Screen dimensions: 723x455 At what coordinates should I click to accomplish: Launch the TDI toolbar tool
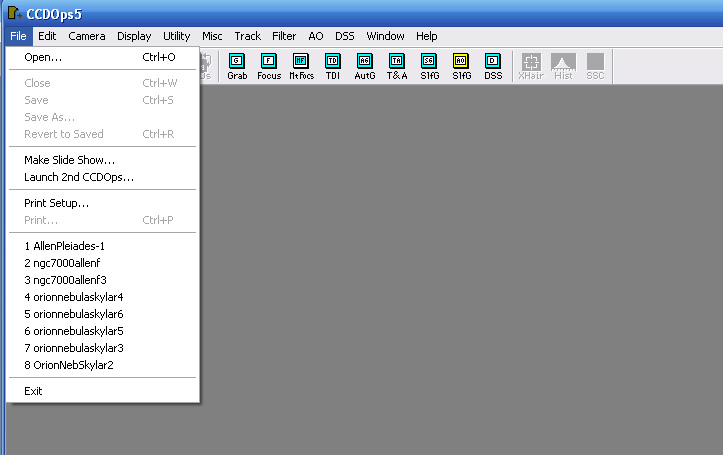(332, 66)
